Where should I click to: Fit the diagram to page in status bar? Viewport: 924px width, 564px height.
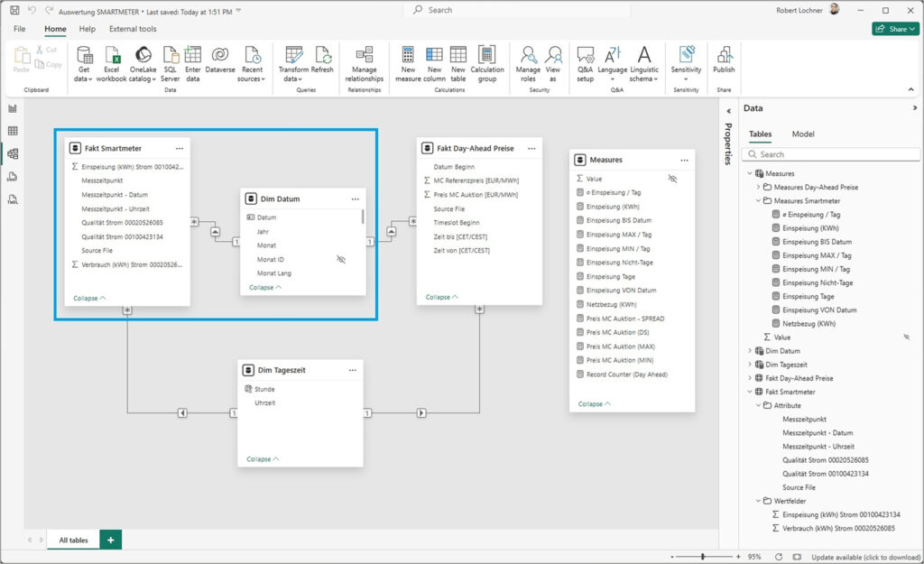point(797,557)
